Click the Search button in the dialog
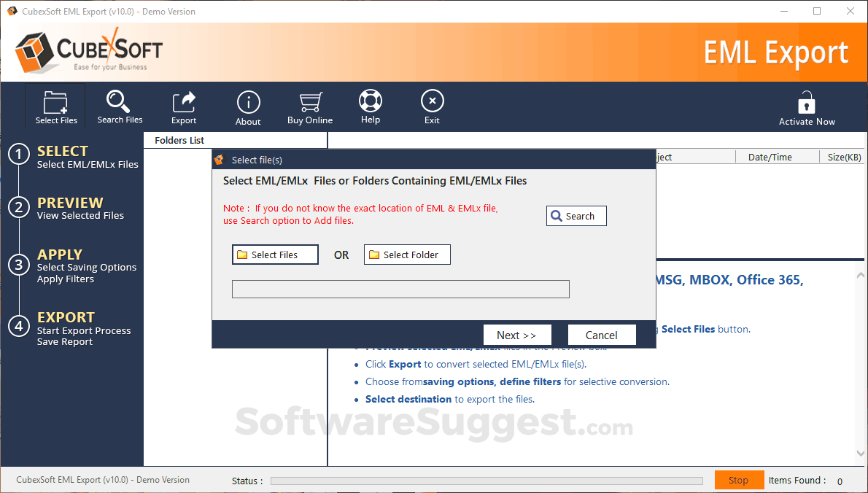This screenshot has height=493, width=868. point(576,215)
